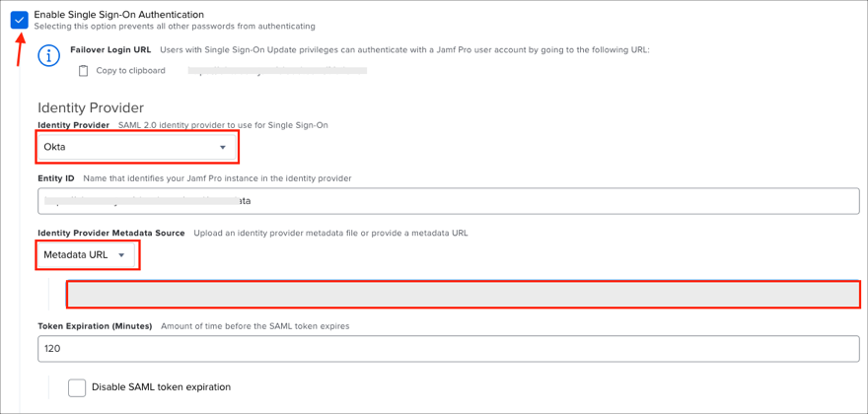Viewport: 868px width, 414px height.
Task: Click the grey metadata URL input field
Action: 463,295
